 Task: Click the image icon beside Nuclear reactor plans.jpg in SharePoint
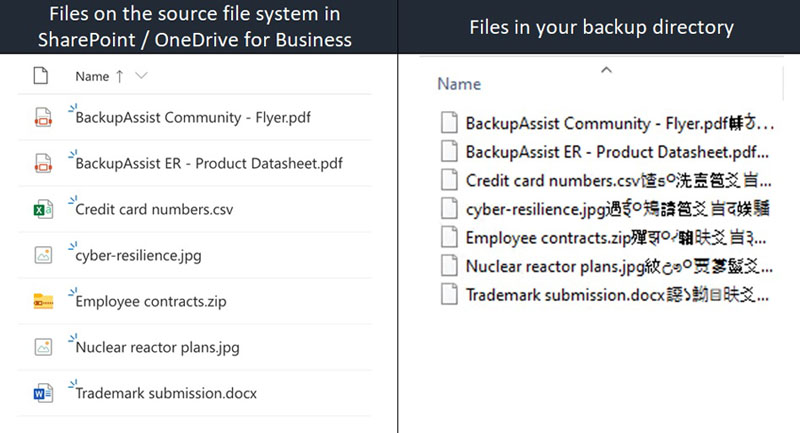43,347
